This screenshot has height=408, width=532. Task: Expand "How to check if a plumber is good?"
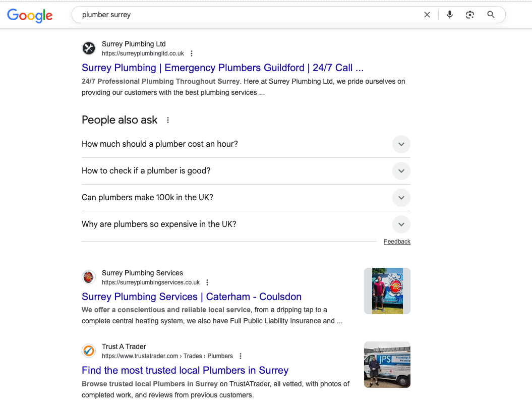401,171
